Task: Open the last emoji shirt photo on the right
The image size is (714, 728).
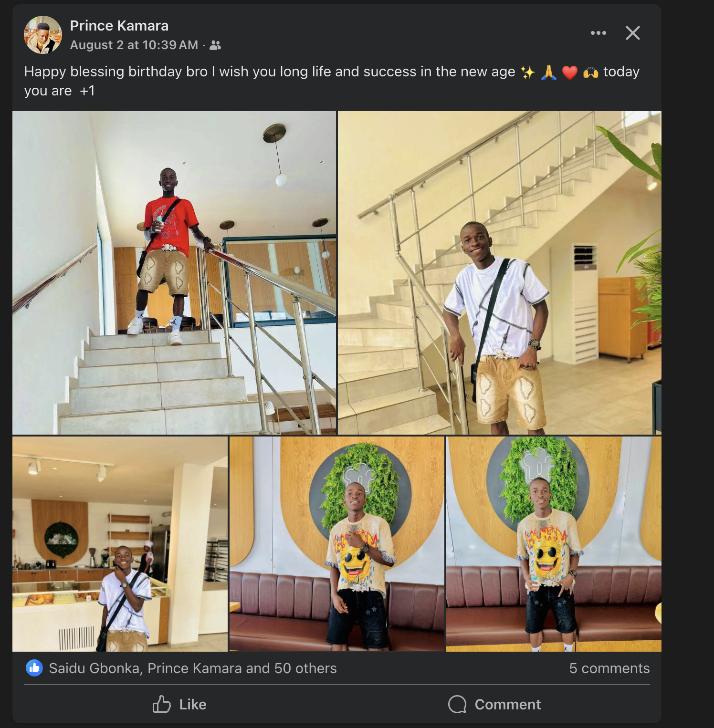Action: [554, 544]
